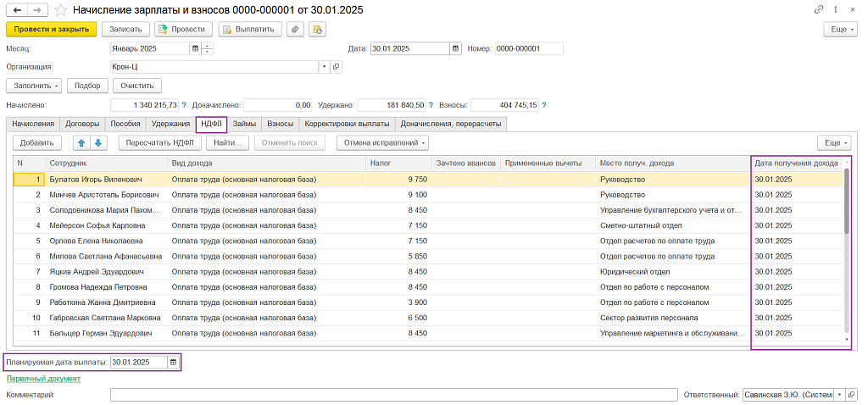Open the Заполнить dropdown button

(x=34, y=86)
